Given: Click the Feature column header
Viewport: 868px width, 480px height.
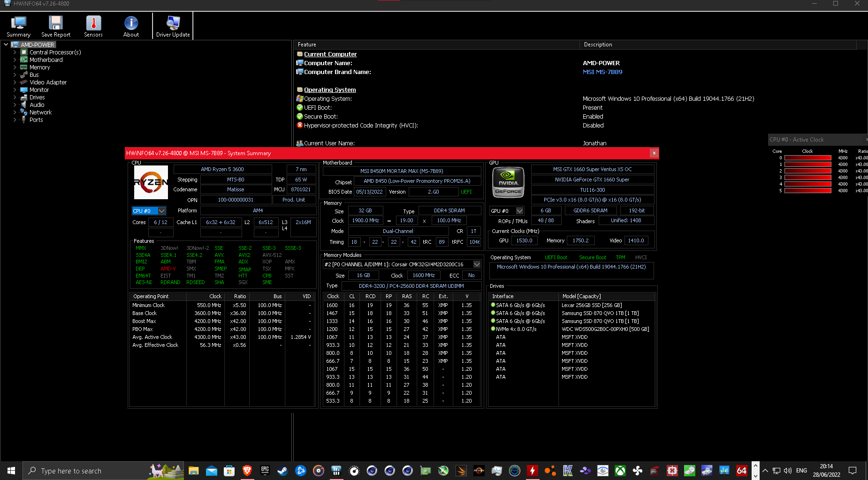Looking at the screenshot, I should pos(437,45).
